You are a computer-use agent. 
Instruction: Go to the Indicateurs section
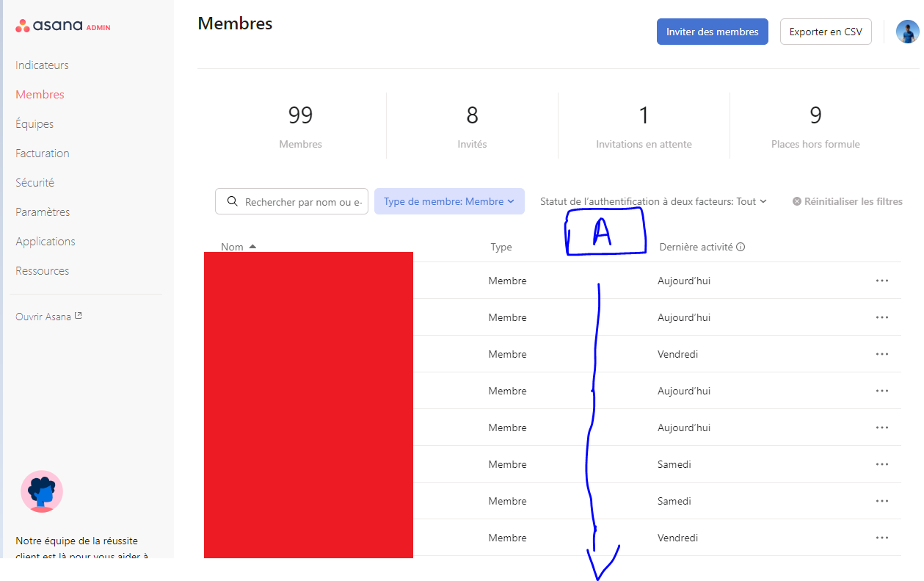pyautogui.click(x=42, y=65)
